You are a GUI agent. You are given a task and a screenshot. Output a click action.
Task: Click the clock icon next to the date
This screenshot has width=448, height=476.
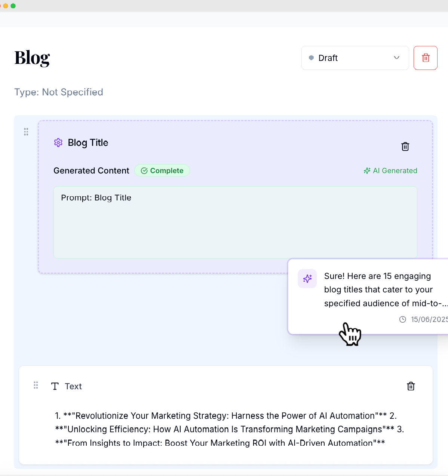[x=403, y=319]
